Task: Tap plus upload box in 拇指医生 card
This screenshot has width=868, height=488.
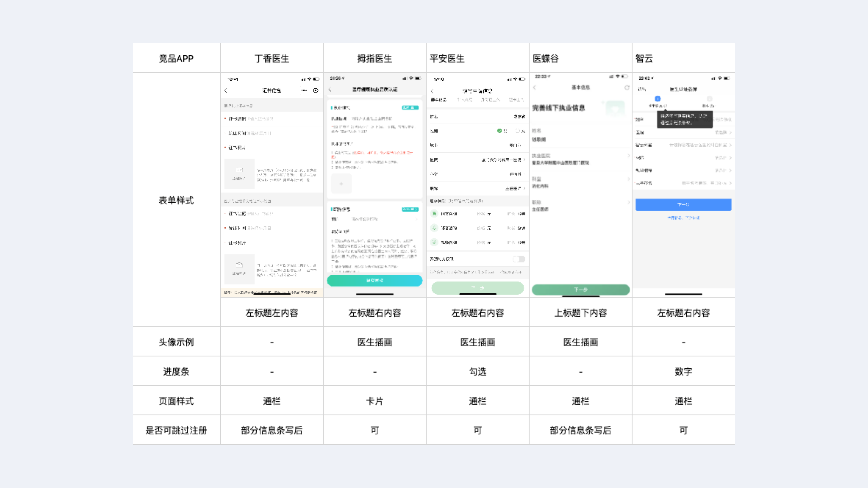Action: [341, 184]
